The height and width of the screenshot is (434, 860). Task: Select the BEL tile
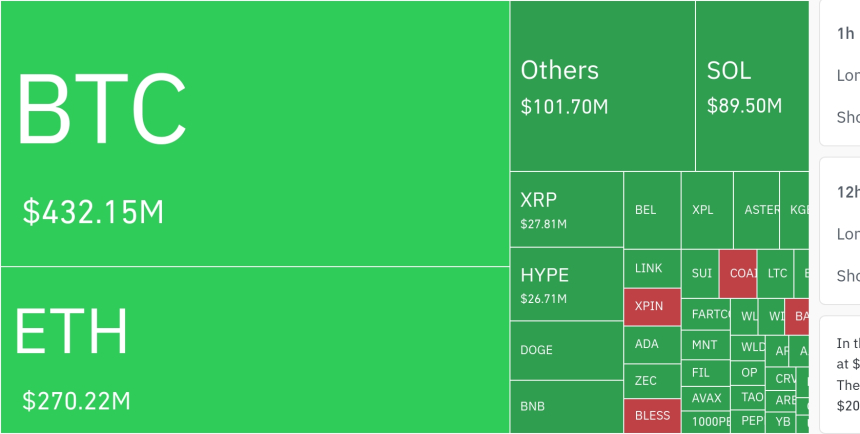coord(652,210)
